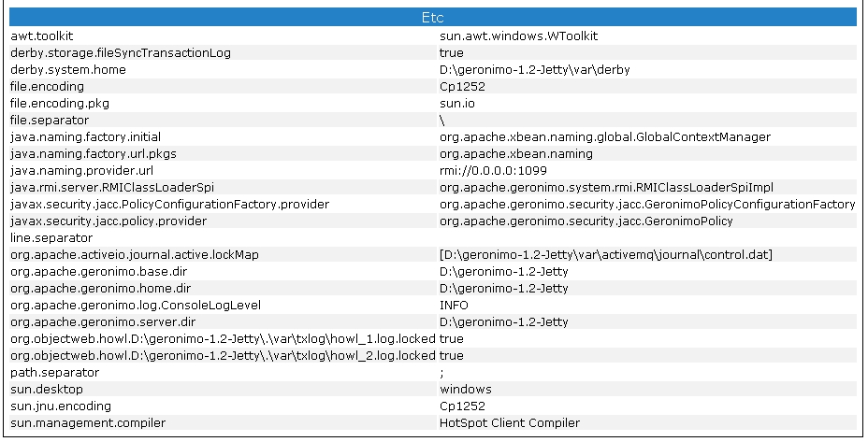The image size is (868, 442).
Task: Select the java.rmi.server.RMIClassLoaderSpi property name
Action: pos(111,187)
